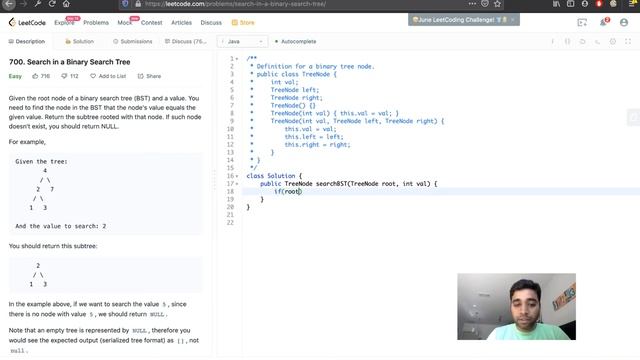Reset code with the revert arrow icon
Image resolution: width=640 pixels, height=360 pixels.
[x=582, y=42]
